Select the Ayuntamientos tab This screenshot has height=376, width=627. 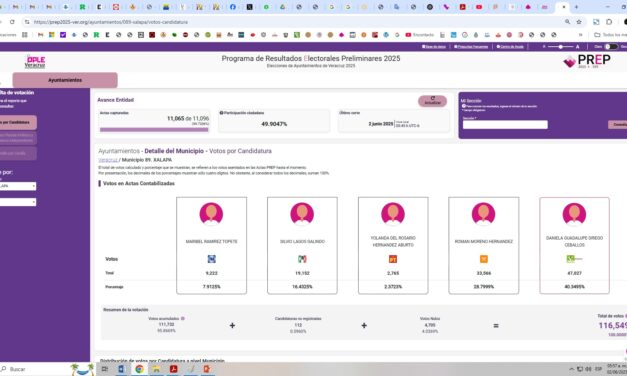(x=65, y=80)
